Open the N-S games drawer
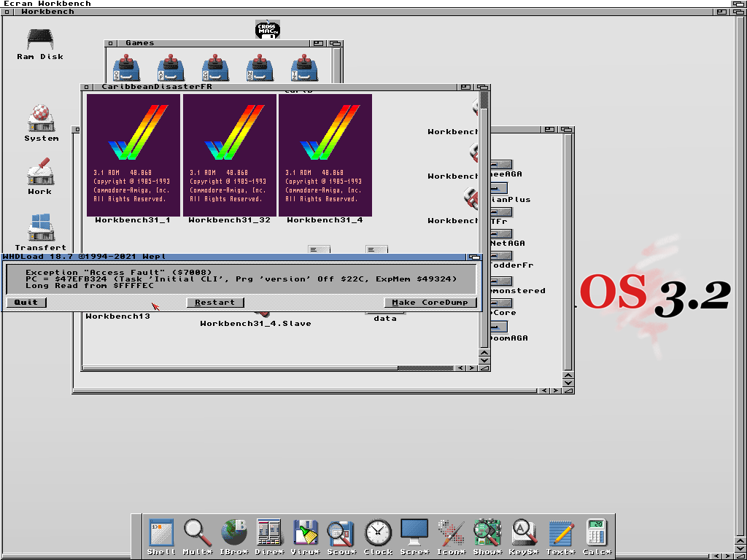The width and height of the screenshot is (747, 560). (x=260, y=68)
